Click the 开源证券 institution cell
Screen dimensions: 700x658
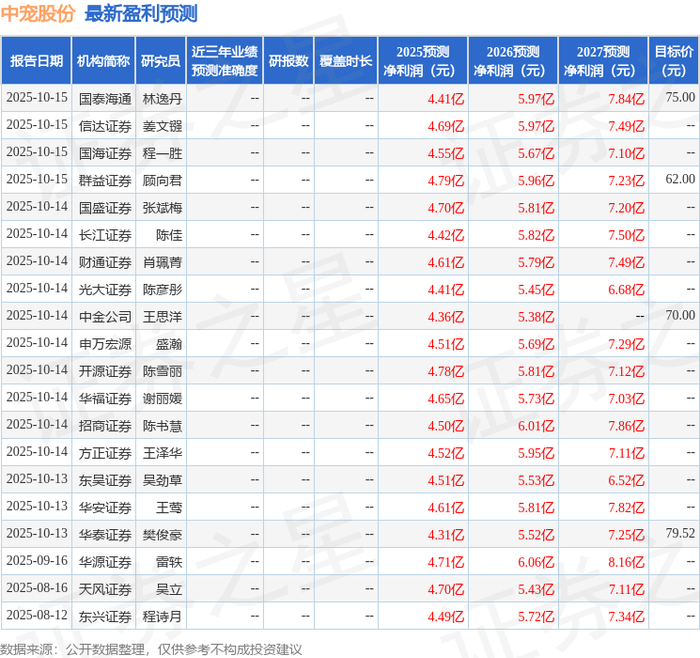tap(105, 371)
